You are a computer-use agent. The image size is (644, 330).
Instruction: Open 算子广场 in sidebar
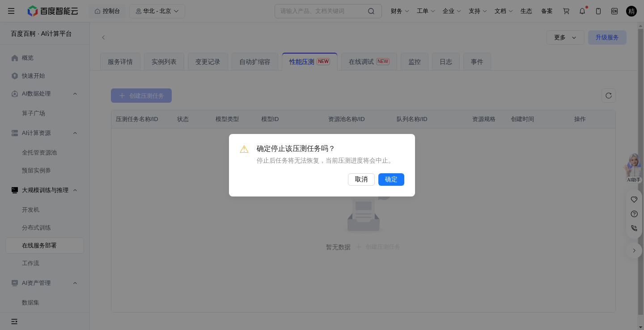coord(34,113)
